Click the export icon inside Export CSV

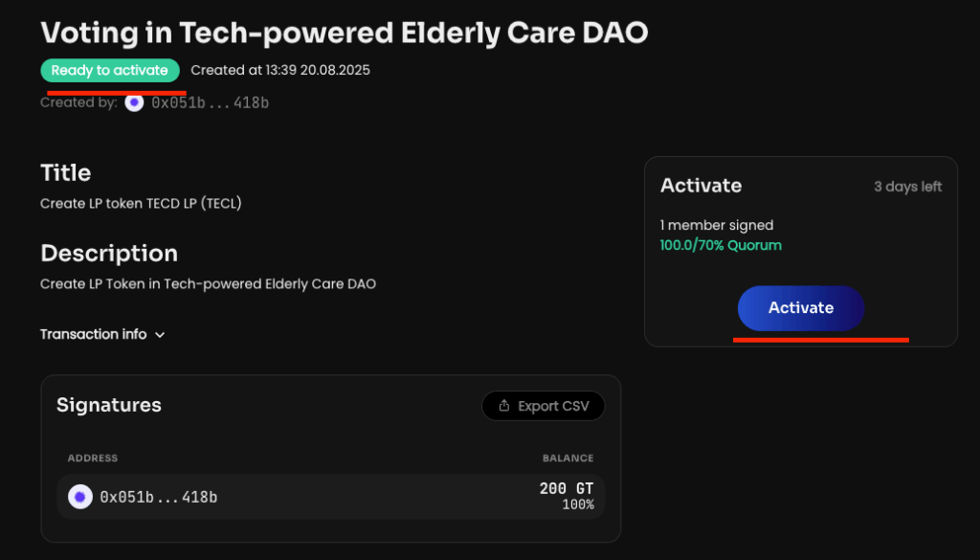[x=504, y=406]
